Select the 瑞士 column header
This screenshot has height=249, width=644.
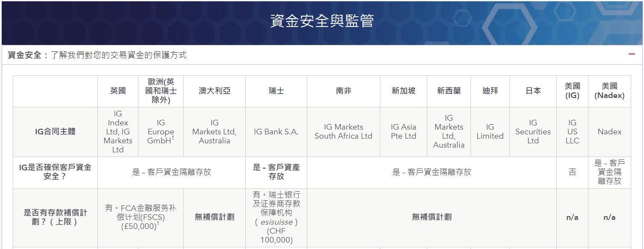(276, 91)
